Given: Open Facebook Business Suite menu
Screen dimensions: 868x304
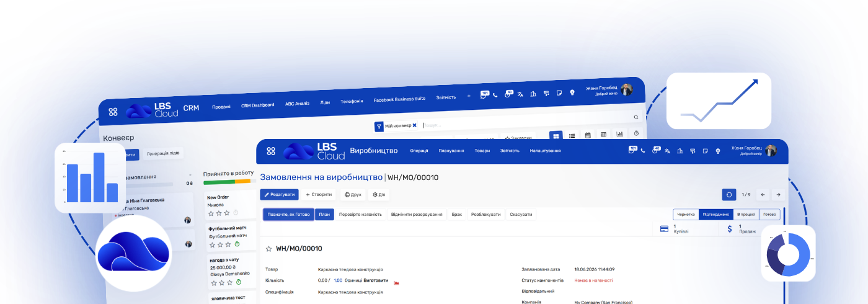Looking at the screenshot, I should coord(399,99).
